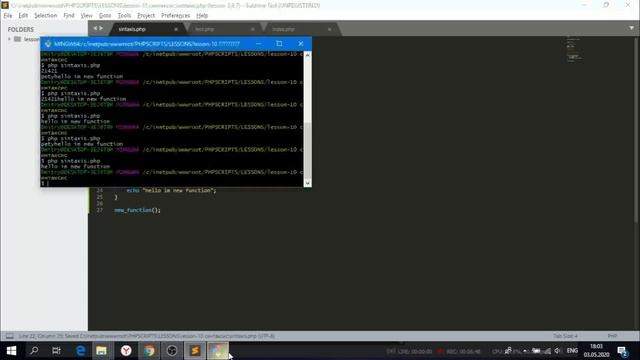Viewport: 640px width, 360px height.
Task: Open Windows search from taskbar
Action: coord(34,351)
